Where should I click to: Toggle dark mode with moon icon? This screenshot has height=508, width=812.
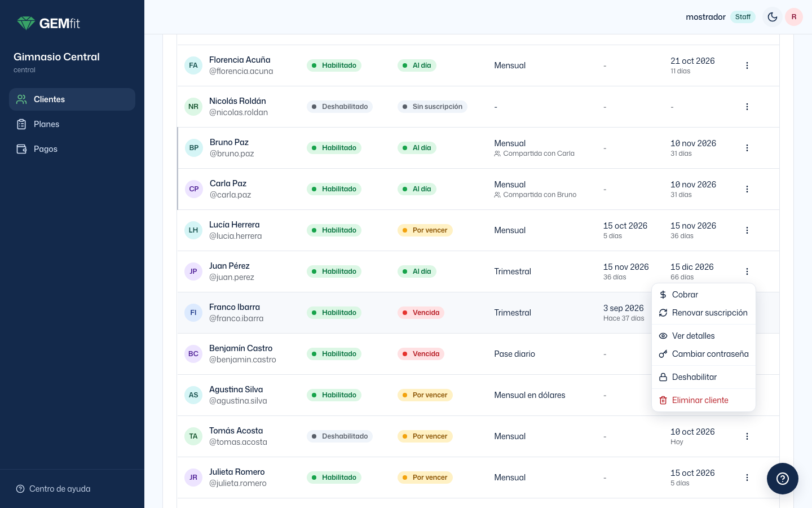coord(773,17)
